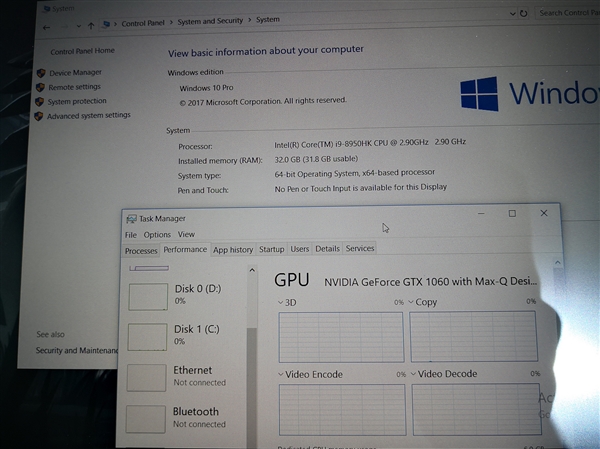Open the Video Encode graph dropdown
Viewport: 600px width, 449px height.
[279, 375]
